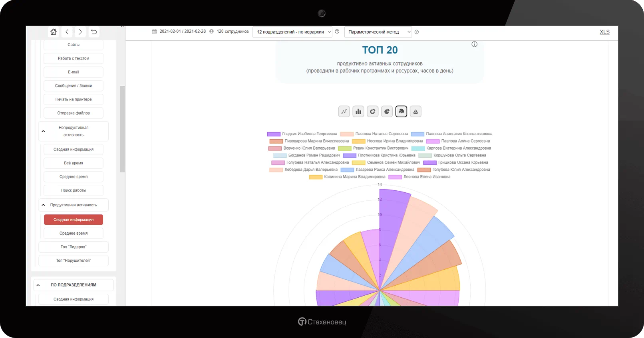Screen dimensions: 644x338
Task: Export report via XLS link
Action: click(604, 32)
